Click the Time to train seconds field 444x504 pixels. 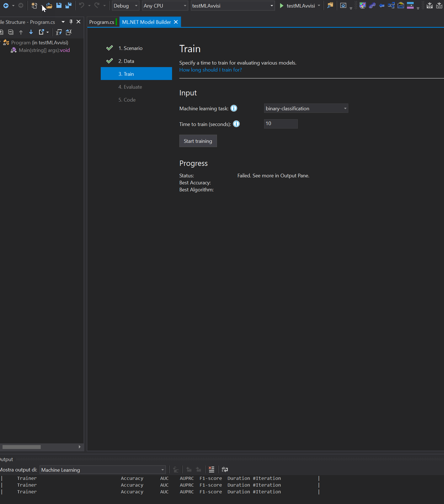(281, 124)
